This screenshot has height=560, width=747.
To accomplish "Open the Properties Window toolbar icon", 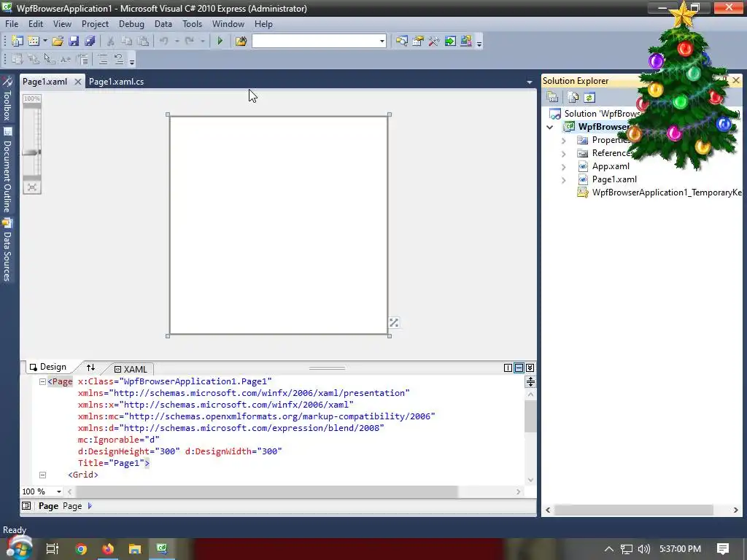I will click(418, 42).
